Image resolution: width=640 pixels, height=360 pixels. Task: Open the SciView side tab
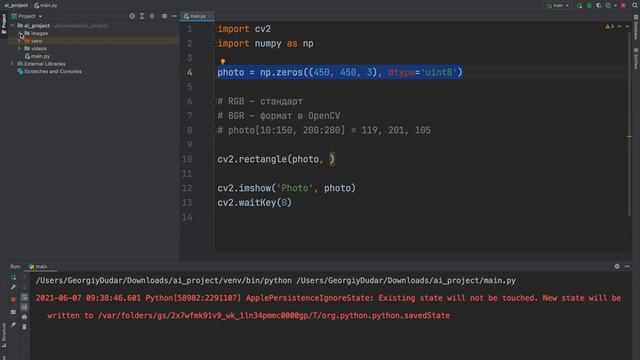point(636,59)
